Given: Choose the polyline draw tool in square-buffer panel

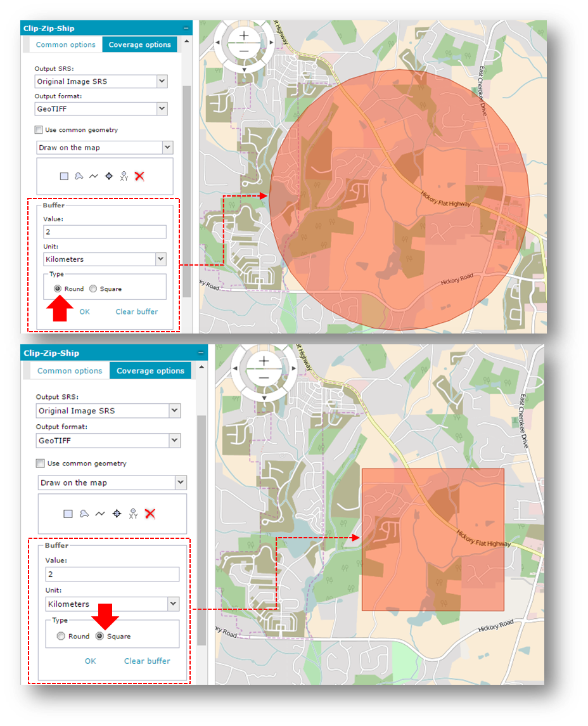Looking at the screenshot, I should [100, 514].
